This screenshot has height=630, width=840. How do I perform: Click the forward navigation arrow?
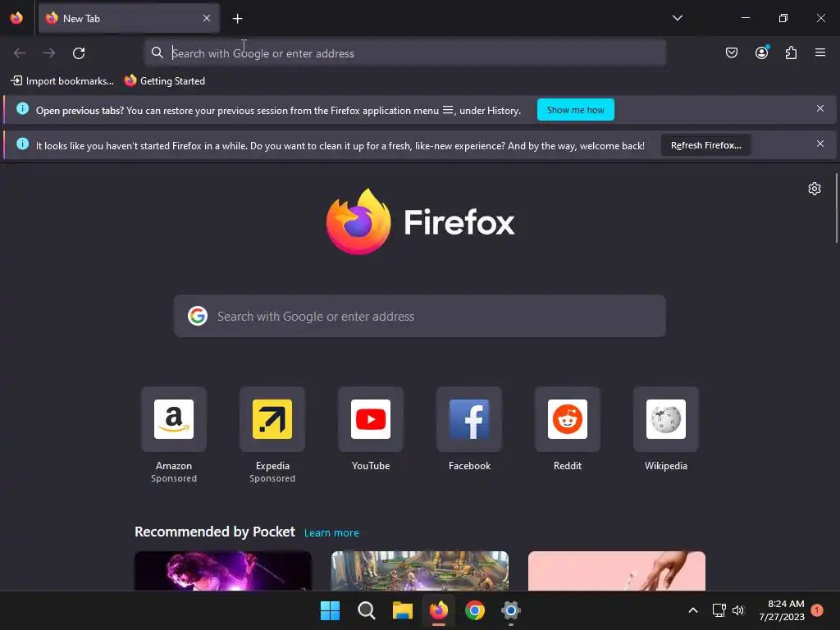tap(49, 53)
